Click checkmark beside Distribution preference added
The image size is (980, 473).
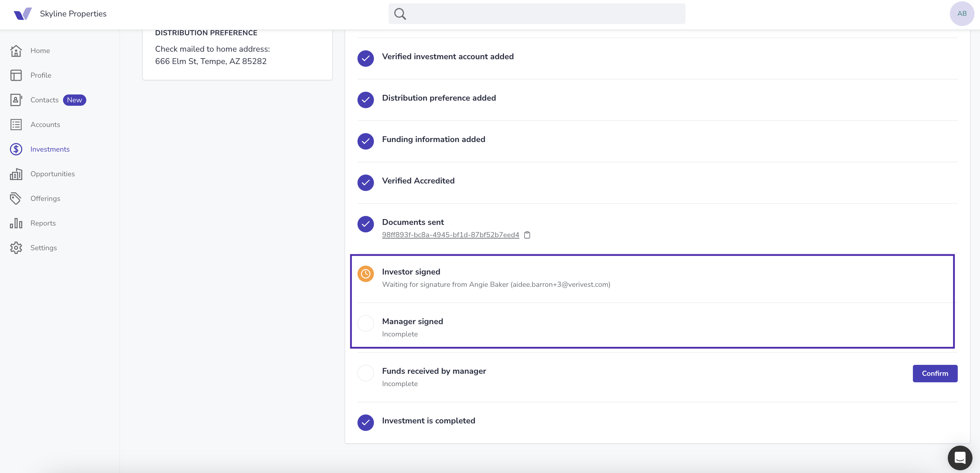[x=366, y=100]
